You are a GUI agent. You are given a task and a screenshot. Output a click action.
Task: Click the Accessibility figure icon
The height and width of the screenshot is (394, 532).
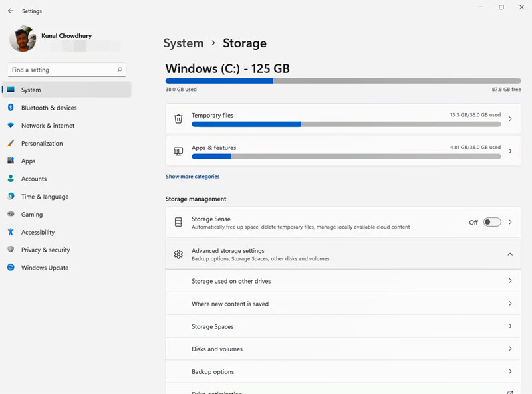click(11, 232)
